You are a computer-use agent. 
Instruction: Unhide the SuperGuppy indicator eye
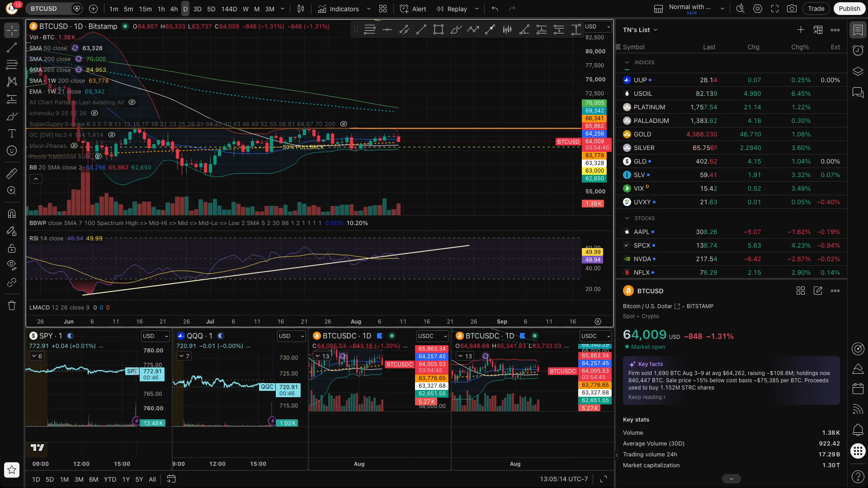(x=344, y=124)
